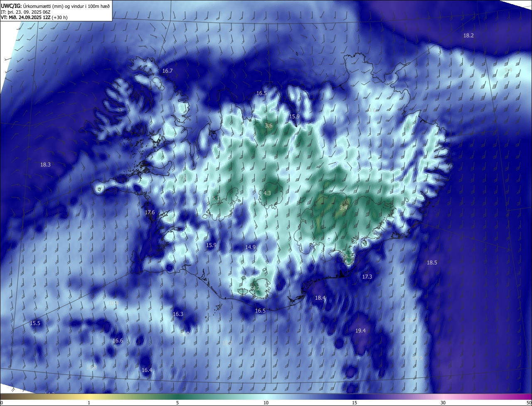
Task: Click the 5.1 value label
Action: tap(216, 198)
